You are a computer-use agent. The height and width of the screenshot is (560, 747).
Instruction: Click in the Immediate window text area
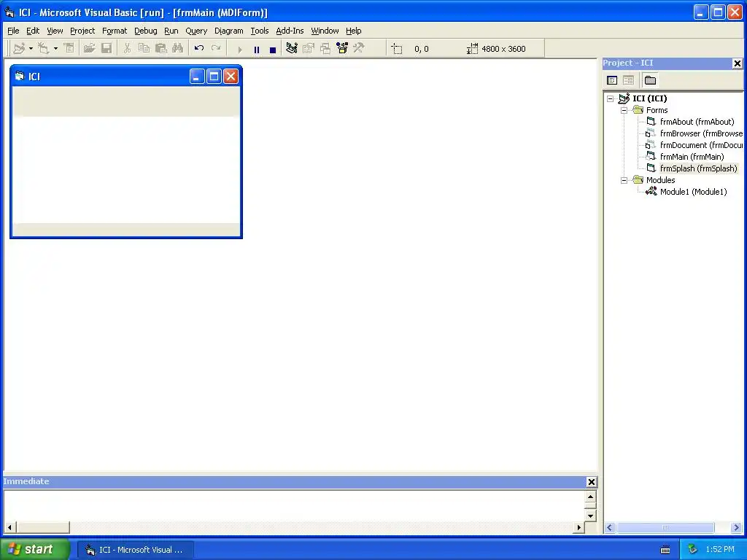click(x=294, y=506)
